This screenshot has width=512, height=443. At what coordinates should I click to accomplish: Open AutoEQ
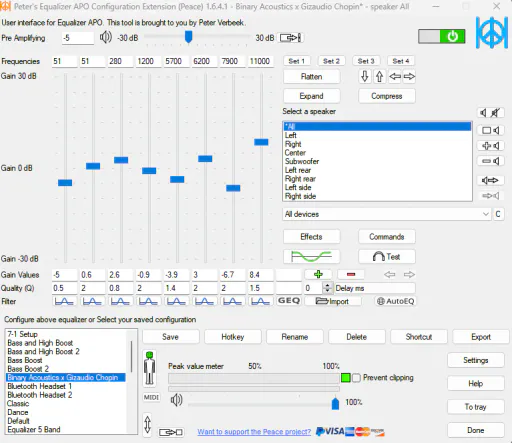click(395, 301)
